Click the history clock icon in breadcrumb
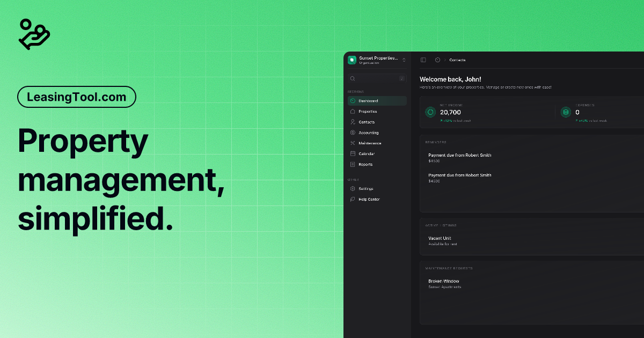The width and height of the screenshot is (644, 338). click(x=436, y=60)
